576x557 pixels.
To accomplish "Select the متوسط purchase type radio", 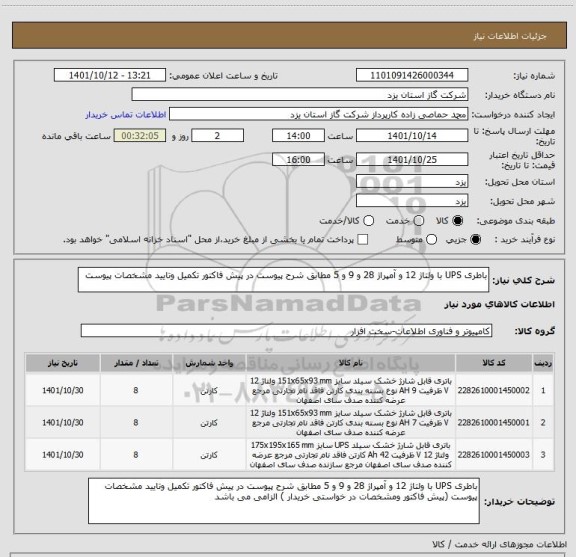I will (431, 240).
